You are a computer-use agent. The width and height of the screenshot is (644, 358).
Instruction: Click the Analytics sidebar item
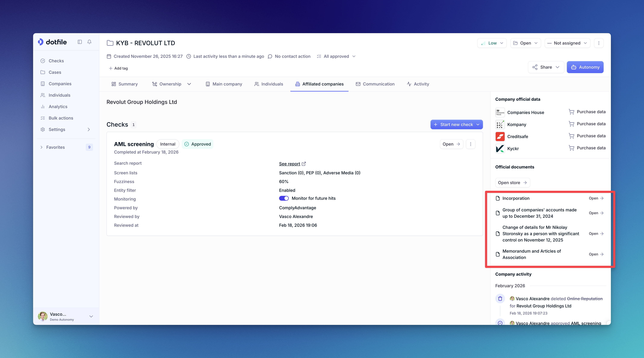click(58, 107)
